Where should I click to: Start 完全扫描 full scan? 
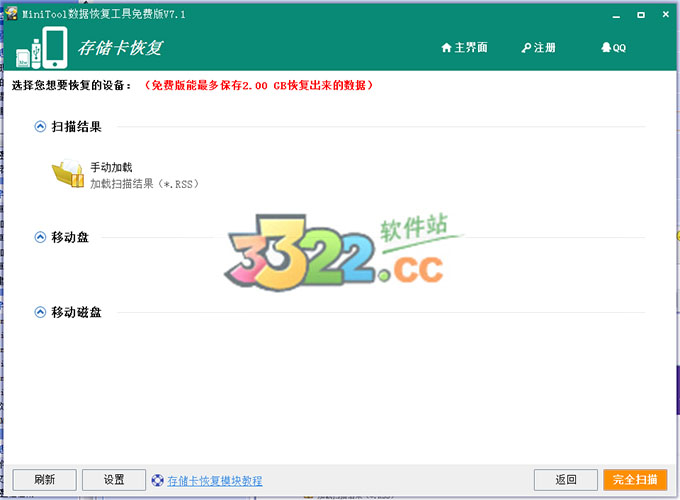pos(635,480)
